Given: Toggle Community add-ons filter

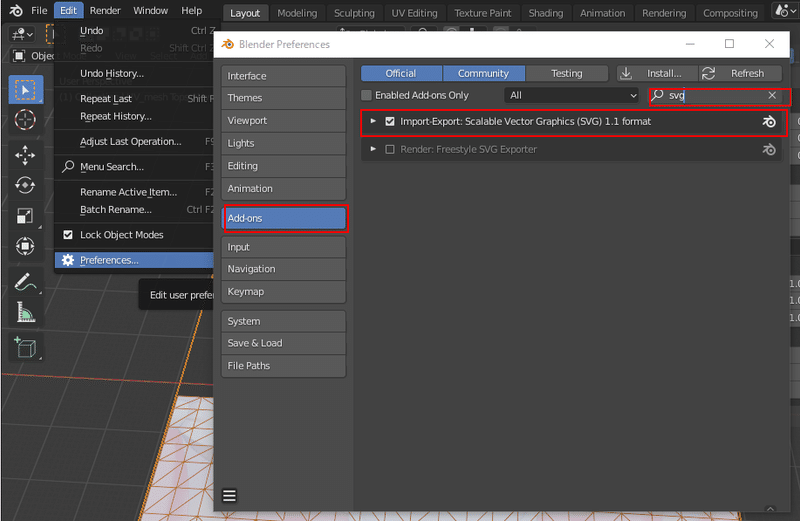Looking at the screenshot, I should click(484, 73).
